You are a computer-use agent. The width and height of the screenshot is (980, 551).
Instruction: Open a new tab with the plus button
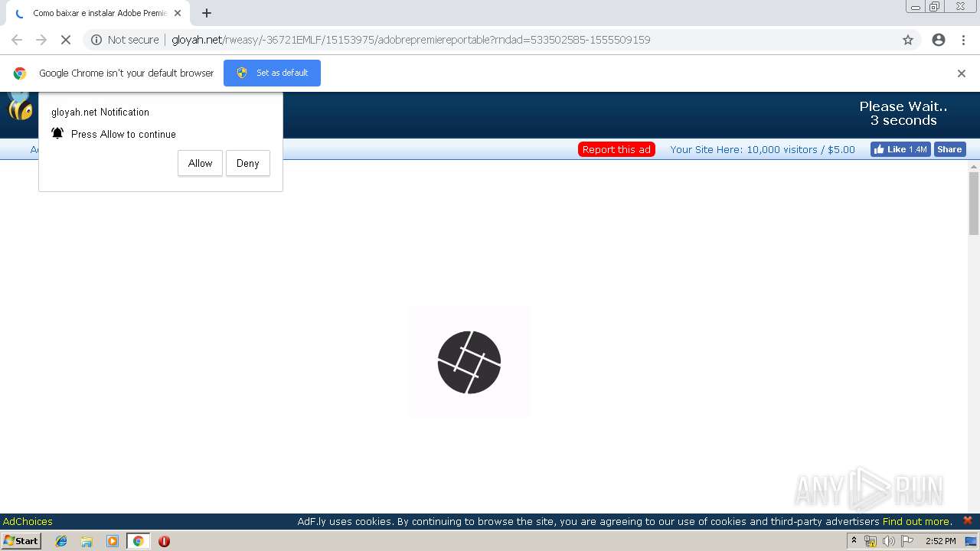click(x=207, y=13)
